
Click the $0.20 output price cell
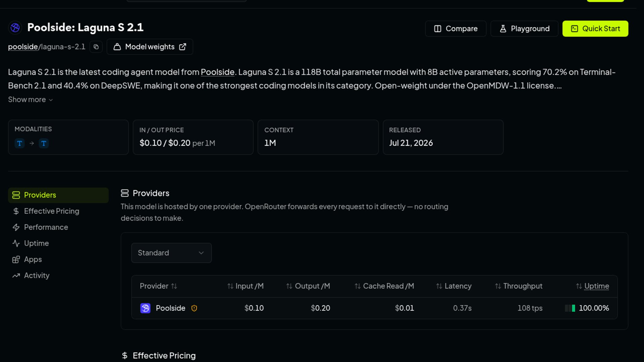[320, 308]
